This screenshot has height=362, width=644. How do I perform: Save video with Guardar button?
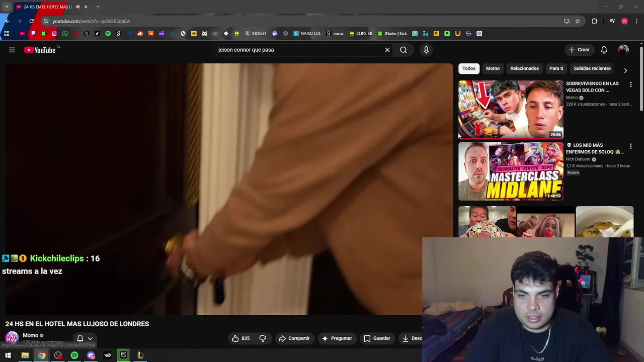click(x=377, y=338)
